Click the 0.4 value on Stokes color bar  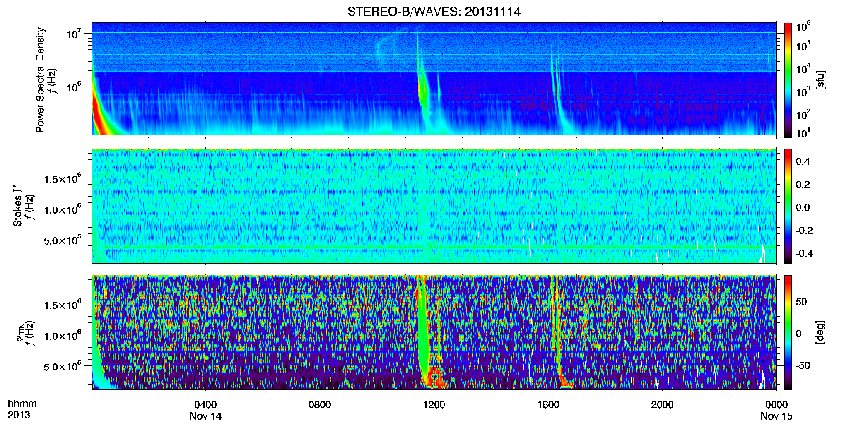(803, 162)
